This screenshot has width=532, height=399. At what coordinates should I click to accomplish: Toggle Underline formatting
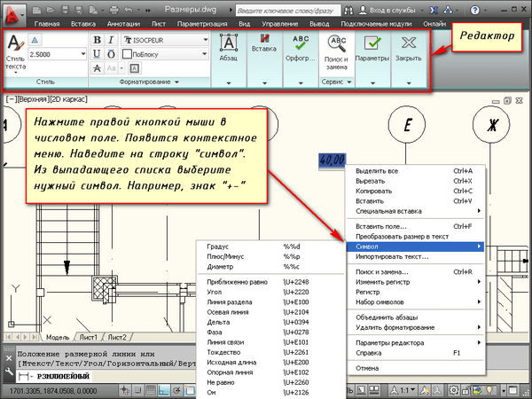[97, 54]
